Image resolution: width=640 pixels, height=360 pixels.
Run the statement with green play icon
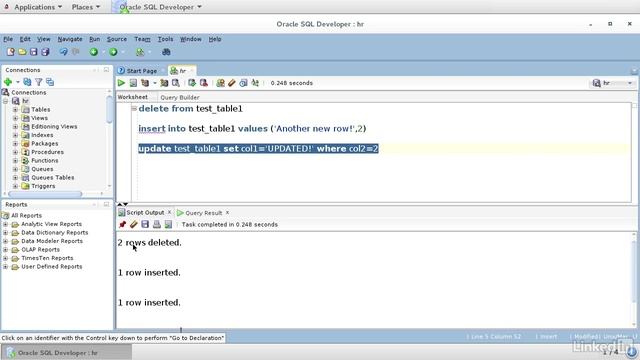121,83
